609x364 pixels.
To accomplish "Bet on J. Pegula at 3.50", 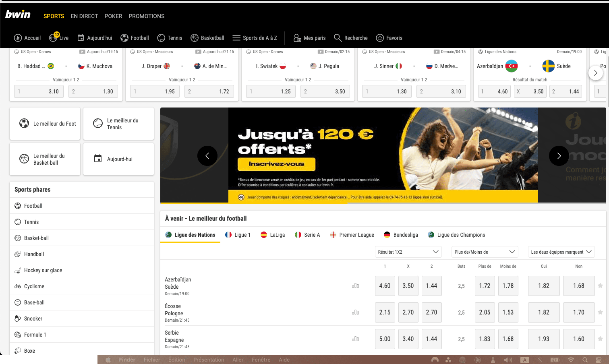I will [x=325, y=91].
